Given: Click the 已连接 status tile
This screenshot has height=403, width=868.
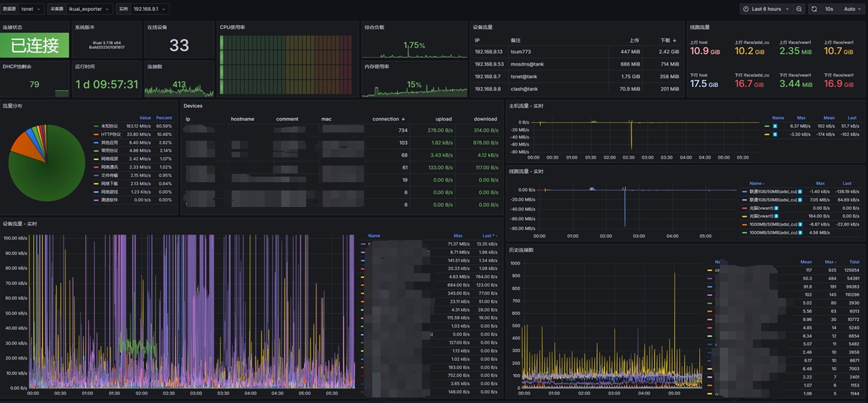Looking at the screenshot, I should (35, 46).
